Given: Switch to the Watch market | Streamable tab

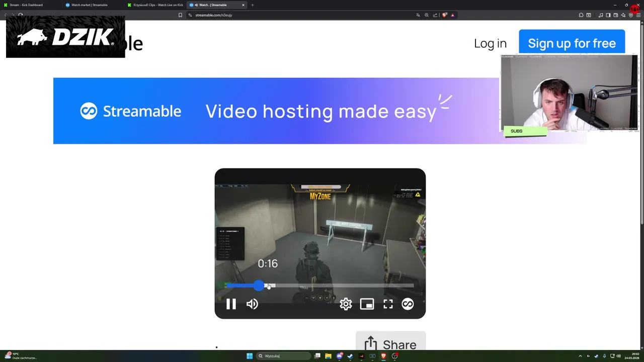Looking at the screenshot, I should (94, 5).
